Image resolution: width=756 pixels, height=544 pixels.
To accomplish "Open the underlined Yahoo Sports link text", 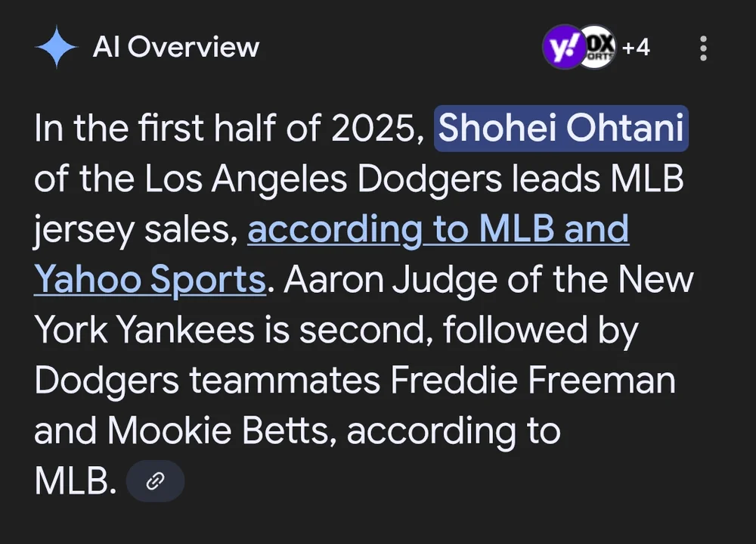I will pos(150,279).
